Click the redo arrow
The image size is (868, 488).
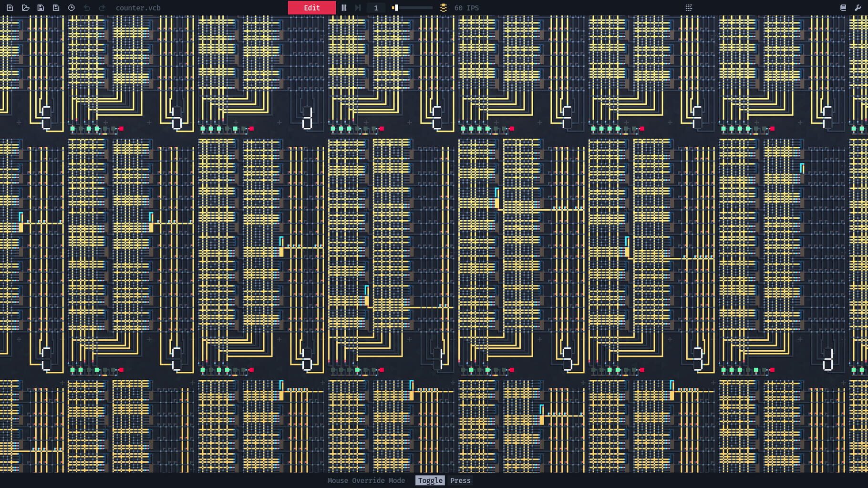(102, 8)
